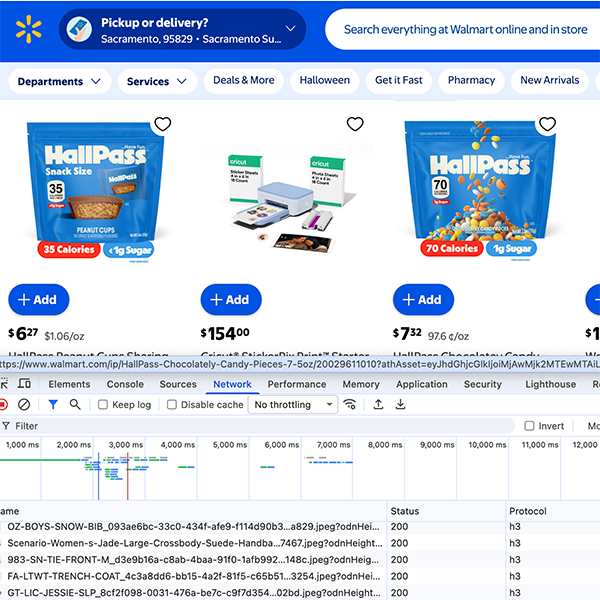Open the Security tab
This screenshot has width=600, height=600.
pos(483,384)
